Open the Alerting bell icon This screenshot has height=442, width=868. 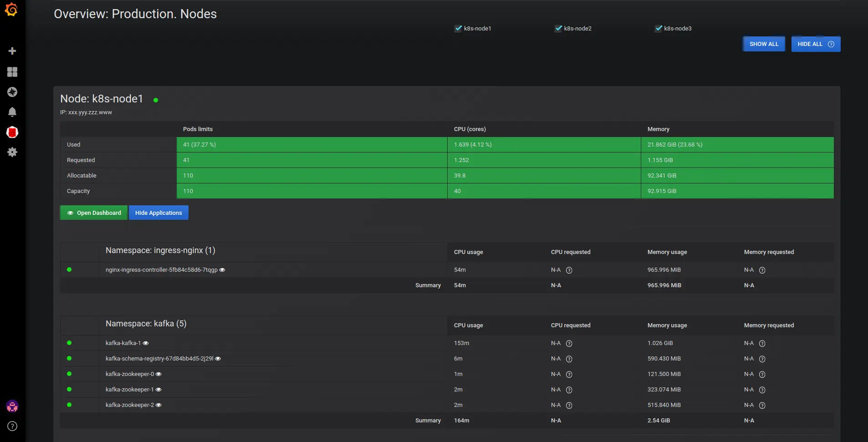tap(12, 112)
